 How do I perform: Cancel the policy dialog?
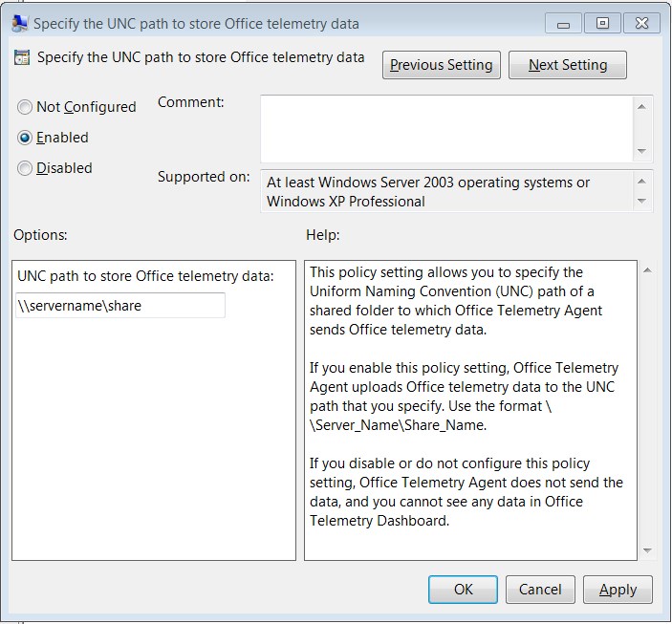coord(540,590)
